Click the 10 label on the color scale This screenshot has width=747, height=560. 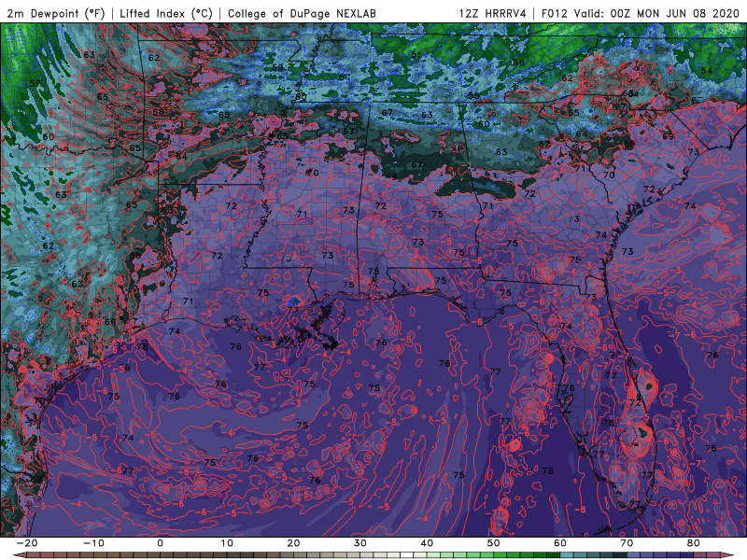coord(227,543)
